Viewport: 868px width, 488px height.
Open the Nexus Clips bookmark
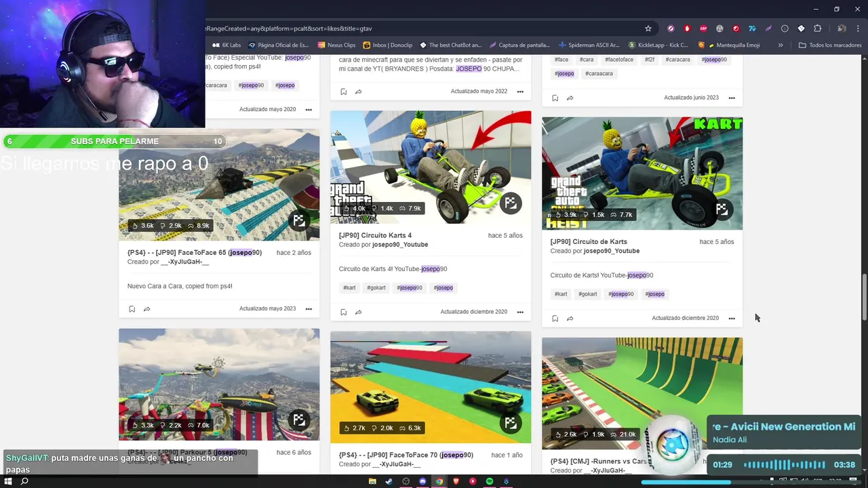336,45
